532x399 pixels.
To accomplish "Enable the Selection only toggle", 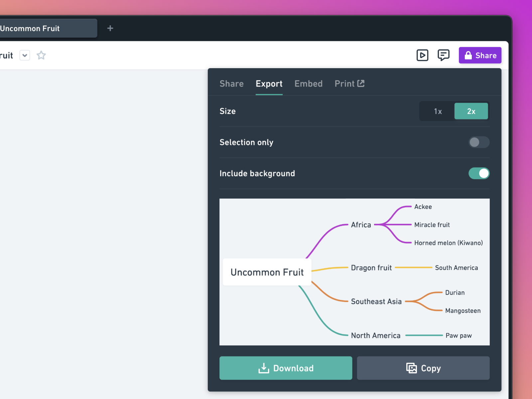I will click(x=479, y=142).
